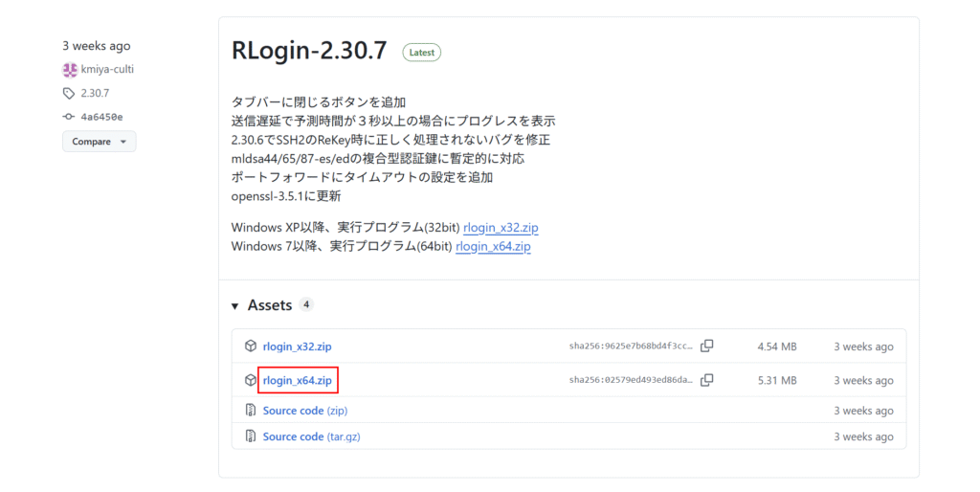Download rlogin_x32.zip from Assets list
The image size is (980, 492).
(x=298, y=347)
